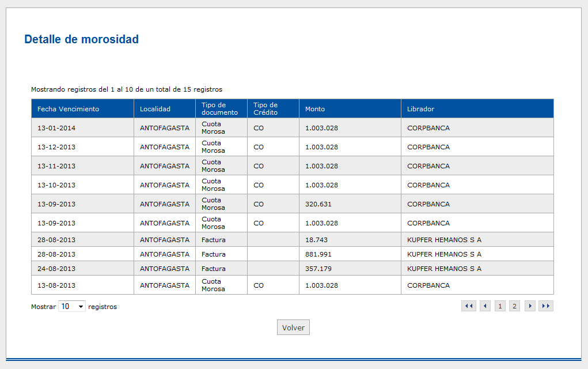Sort by Localidad column header
588x369 pixels.
(165, 109)
